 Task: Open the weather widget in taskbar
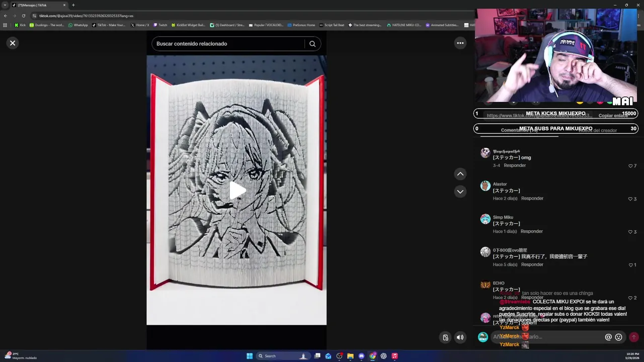coord(20,356)
